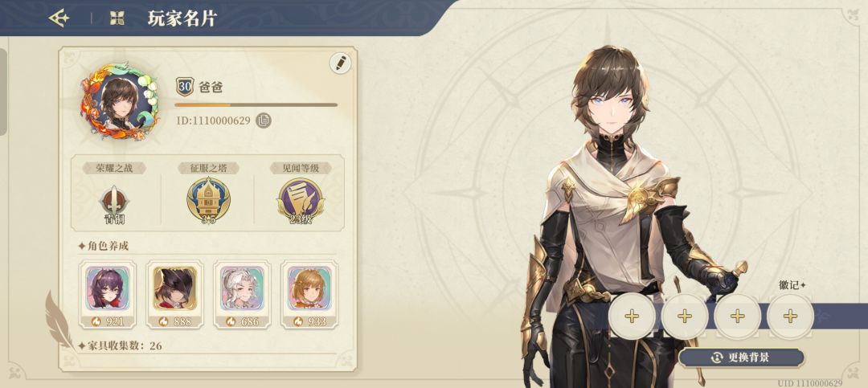Click the level 30 shield icon

184,88
